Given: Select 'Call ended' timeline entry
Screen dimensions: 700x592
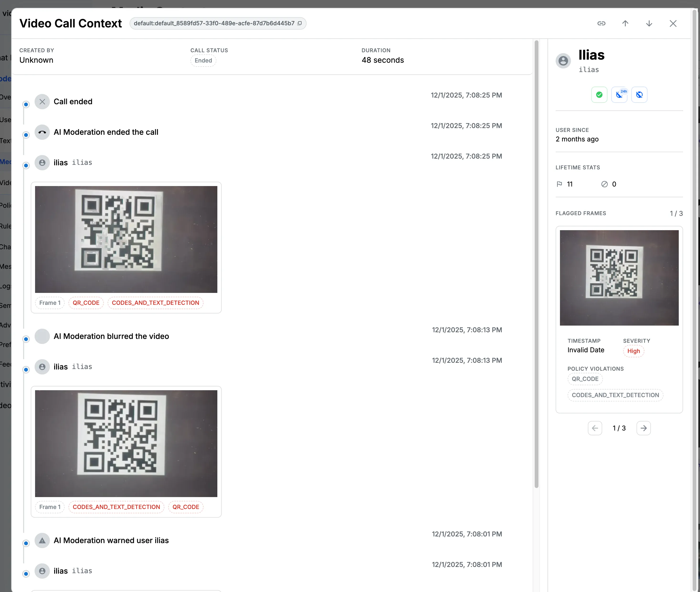Looking at the screenshot, I should (73, 102).
